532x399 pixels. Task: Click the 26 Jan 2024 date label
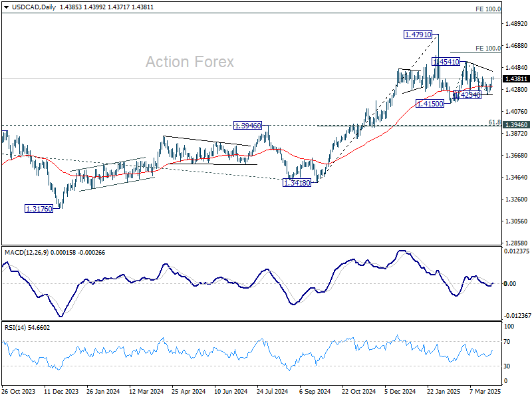click(x=103, y=391)
